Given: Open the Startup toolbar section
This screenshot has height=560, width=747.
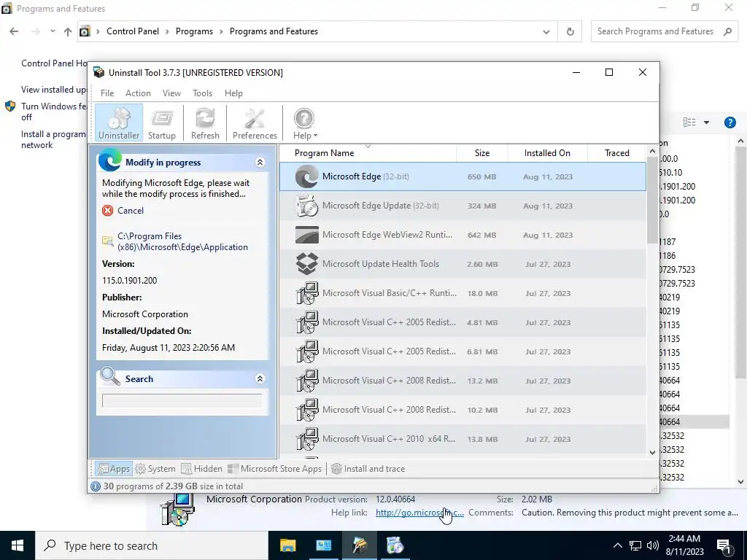Looking at the screenshot, I should coord(161,122).
